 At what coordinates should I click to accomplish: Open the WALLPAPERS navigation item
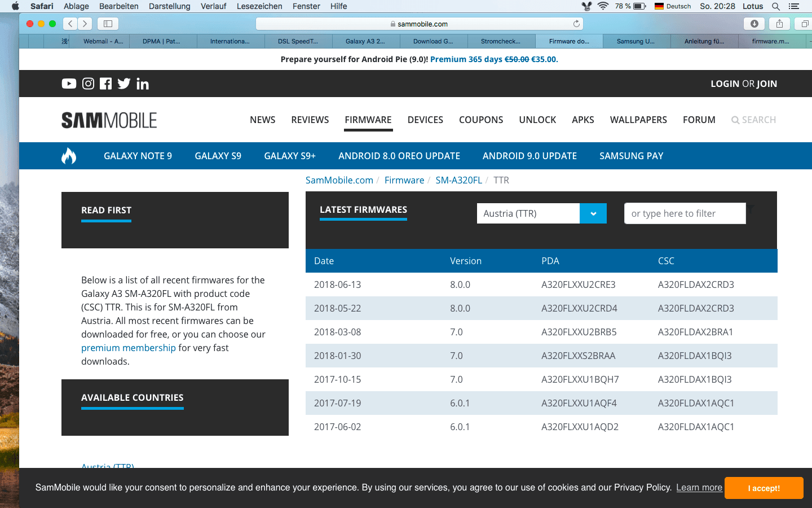[x=638, y=120]
